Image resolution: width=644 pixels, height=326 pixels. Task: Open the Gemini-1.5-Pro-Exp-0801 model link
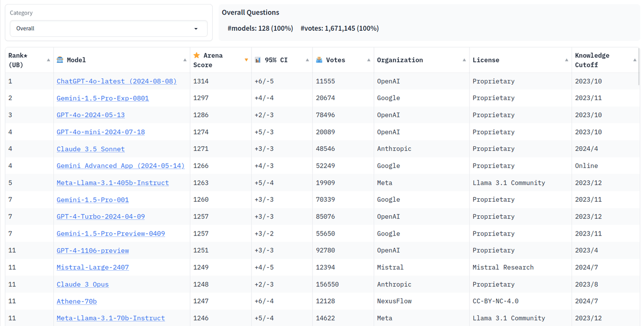click(x=103, y=98)
